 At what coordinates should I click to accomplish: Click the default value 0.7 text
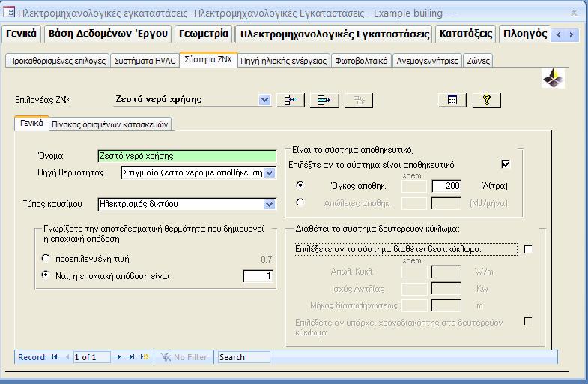pos(266,259)
